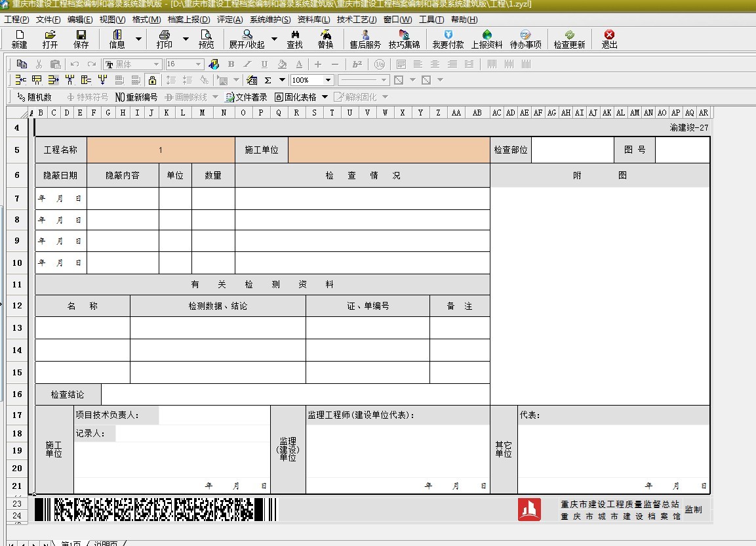This screenshot has width=756, height=546.
Task: Open the font size 16 dropdown
Action: [x=197, y=64]
